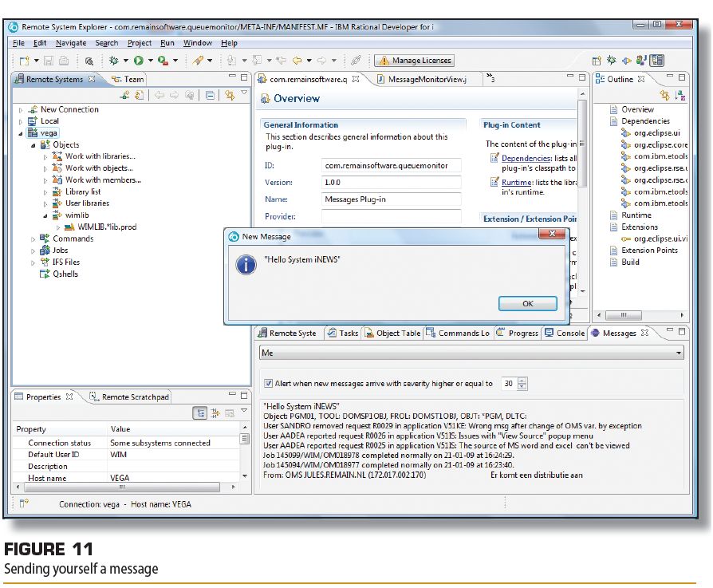Click the Runtime link in Plug-in Content
Viewport: 713px width, 588px height.
(x=517, y=183)
